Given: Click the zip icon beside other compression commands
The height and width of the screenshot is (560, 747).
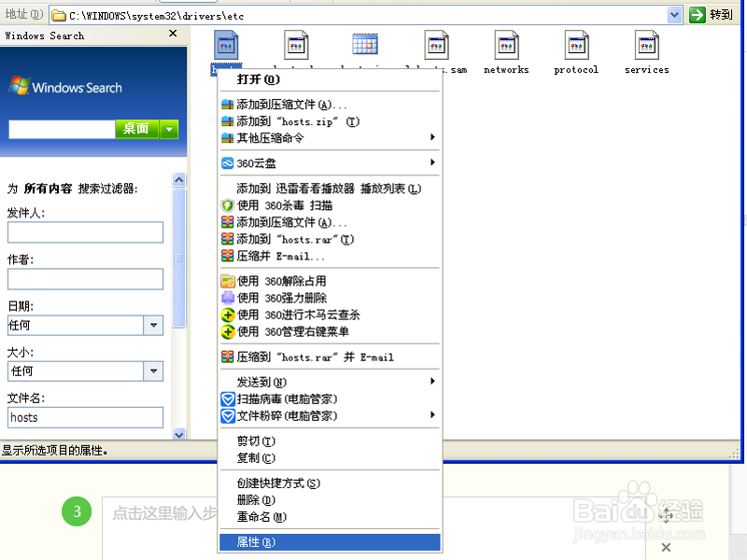Looking at the screenshot, I should click(x=228, y=138).
